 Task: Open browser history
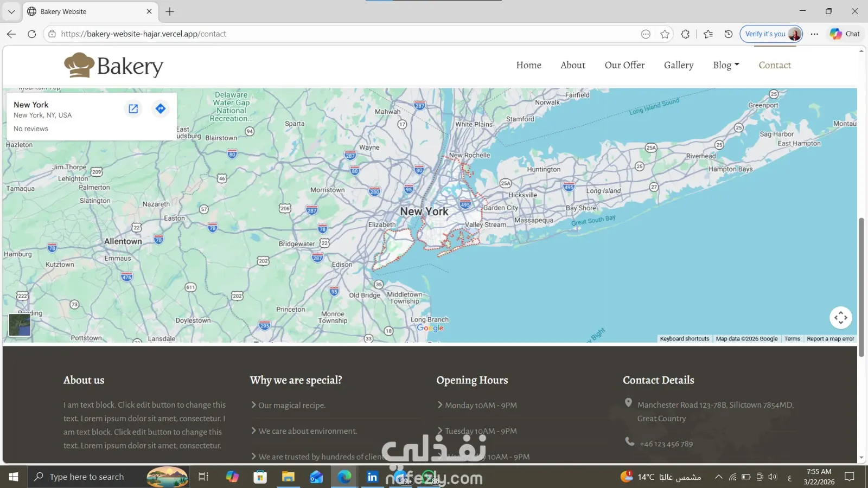(729, 34)
